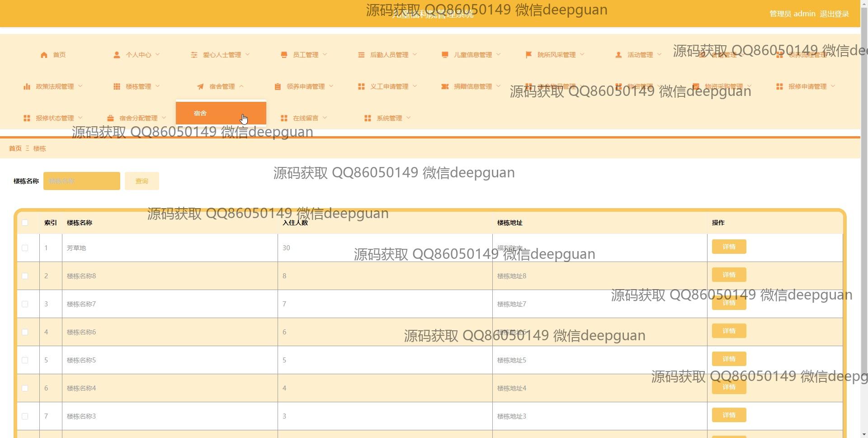The width and height of the screenshot is (868, 438).
Task: Click the person icon for 个人中心
Action: 117,55
